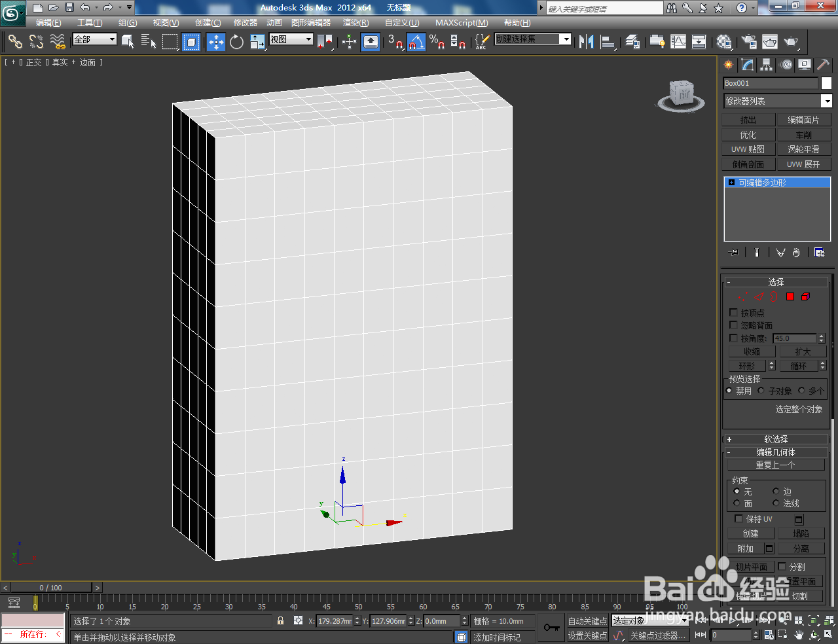
Task: Open the 渲染(R) menu
Action: 356,23
